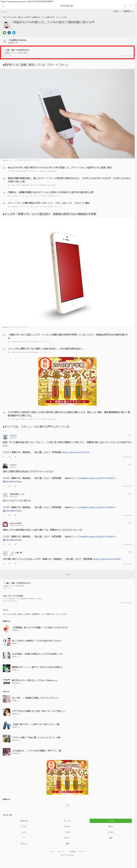This screenshot has width=137, height=868.
Task: Open the 「人権」と聞いて ad at the top
Action: pos(67,53)
